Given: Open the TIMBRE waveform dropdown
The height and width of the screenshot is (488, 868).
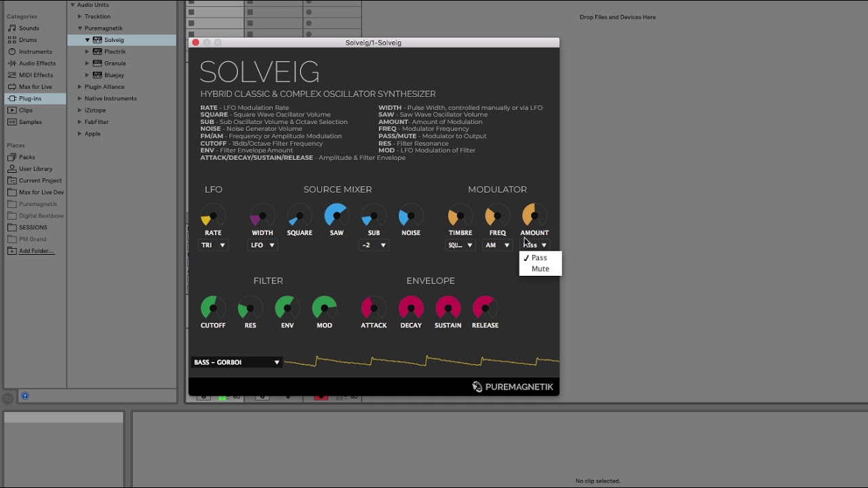Looking at the screenshot, I should tap(460, 245).
